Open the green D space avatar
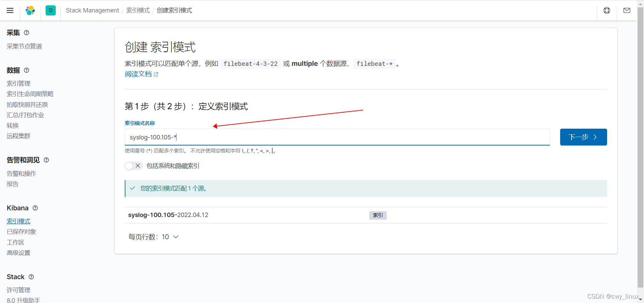 (x=51, y=10)
